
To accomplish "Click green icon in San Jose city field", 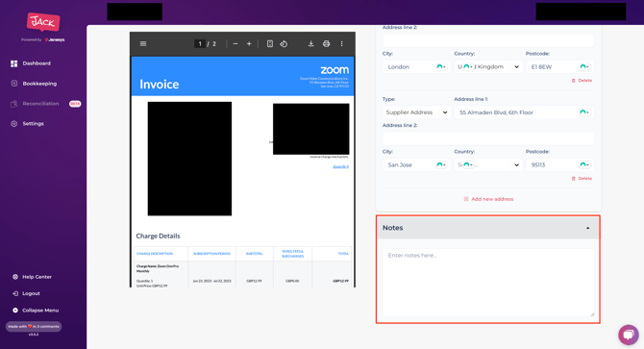I will click(x=440, y=165).
